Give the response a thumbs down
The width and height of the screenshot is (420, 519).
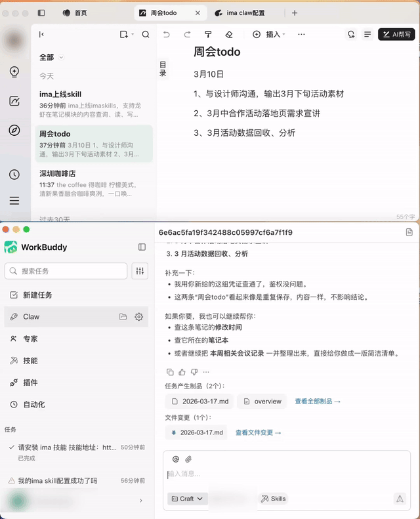tap(194, 372)
